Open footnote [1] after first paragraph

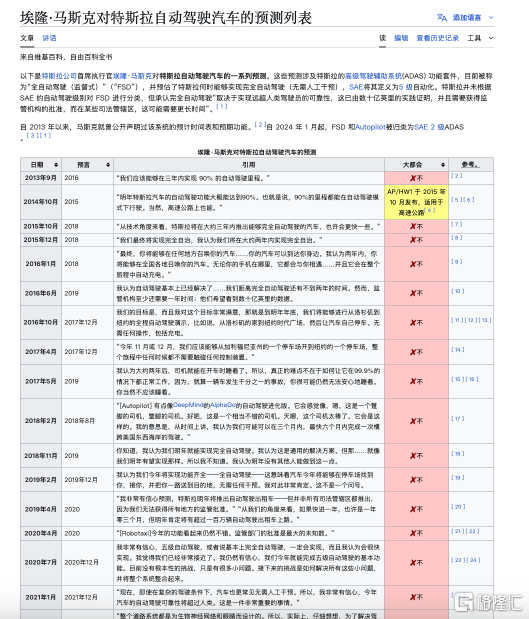222,107
